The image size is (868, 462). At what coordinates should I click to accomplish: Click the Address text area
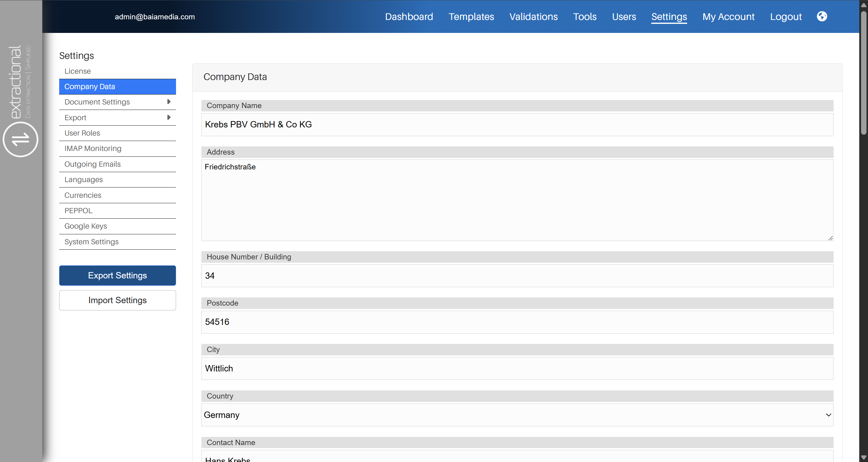(x=517, y=200)
